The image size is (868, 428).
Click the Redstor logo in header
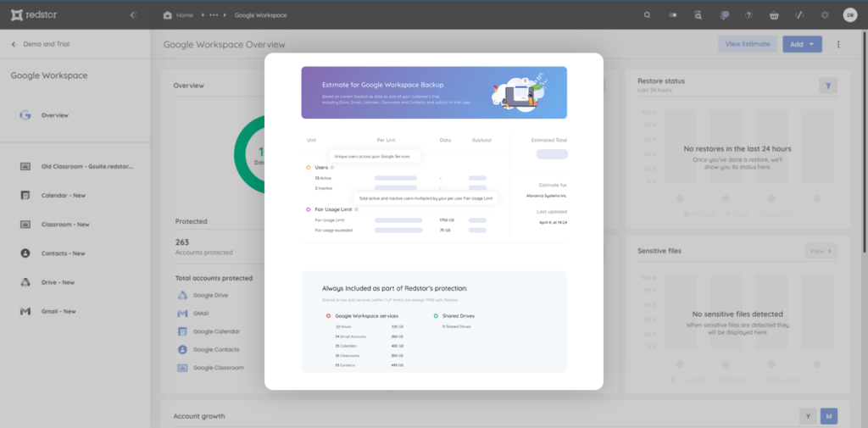tap(34, 15)
